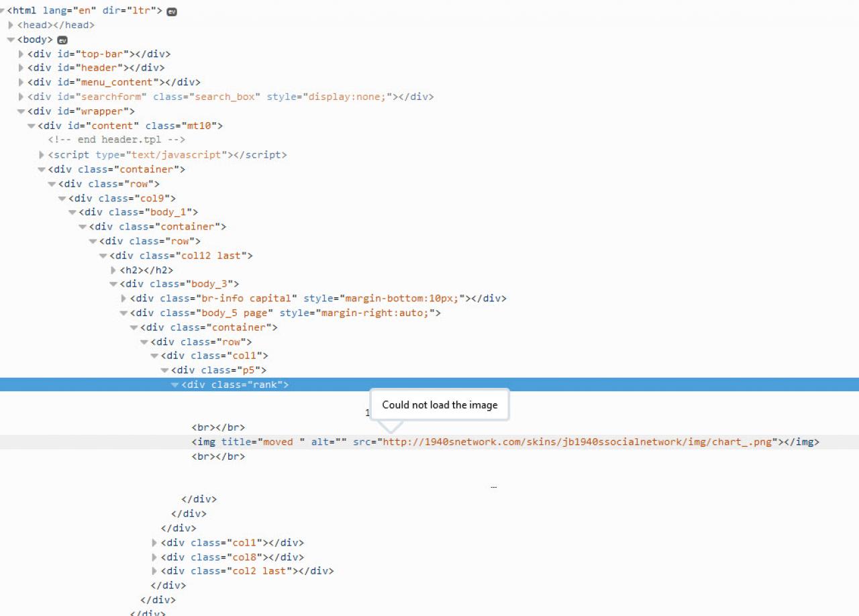Expand the br-info capital div

point(124,299)
